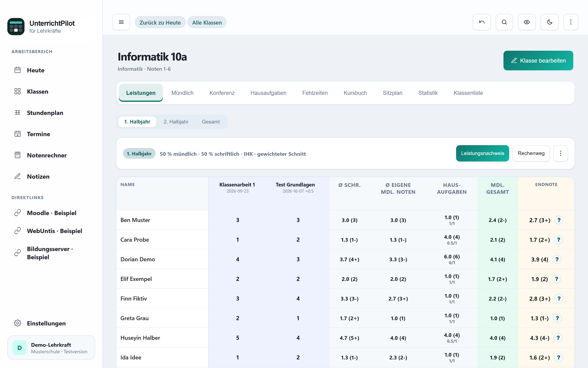
Task: Toggle the eye visibility icon
Action: (527, 22)
